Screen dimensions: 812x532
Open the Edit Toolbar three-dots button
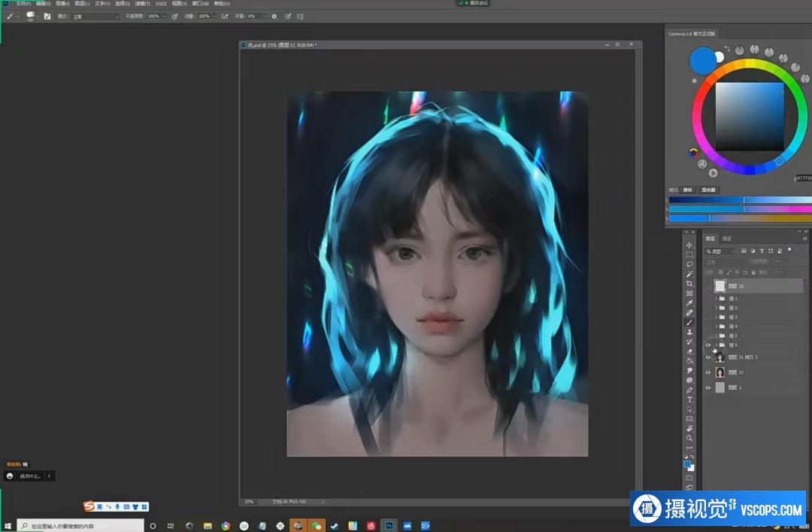pyautogui.click(x=689, y=448)
